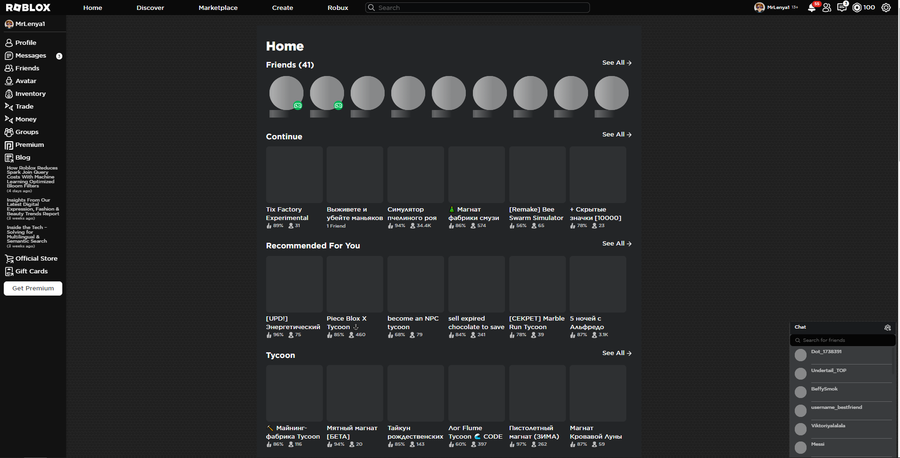Screen dimensions: 900x458
Task: Click the Trade icon in sidebar
Action: click(9, 107)
